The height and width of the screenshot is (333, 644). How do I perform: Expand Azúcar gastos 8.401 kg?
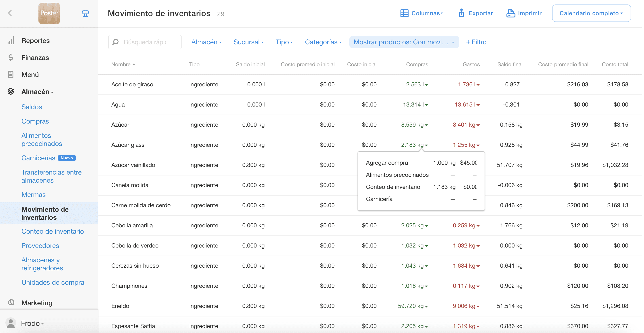(466, 125)
